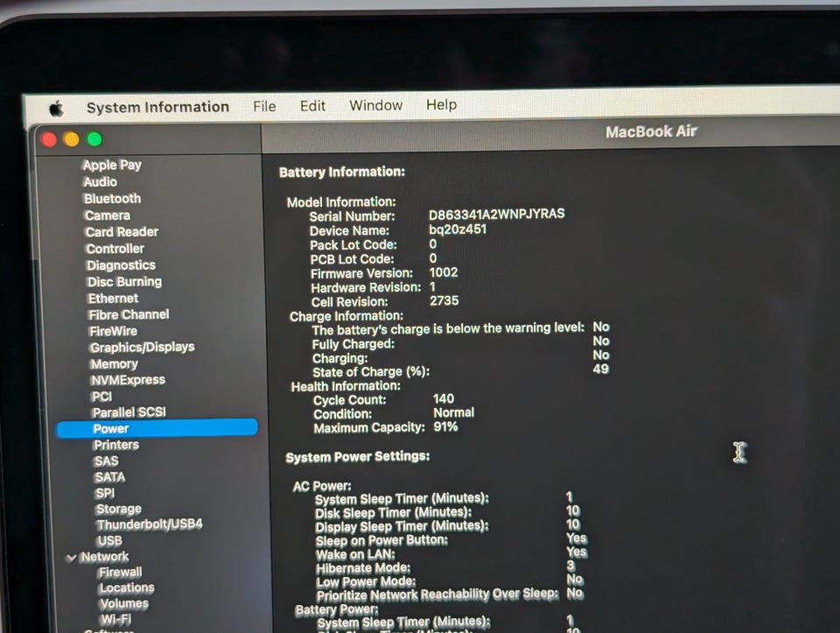The image size is (840, 633).
Task: Select Graphics/Displays in sidebar
Action: (x=143, y=348)
